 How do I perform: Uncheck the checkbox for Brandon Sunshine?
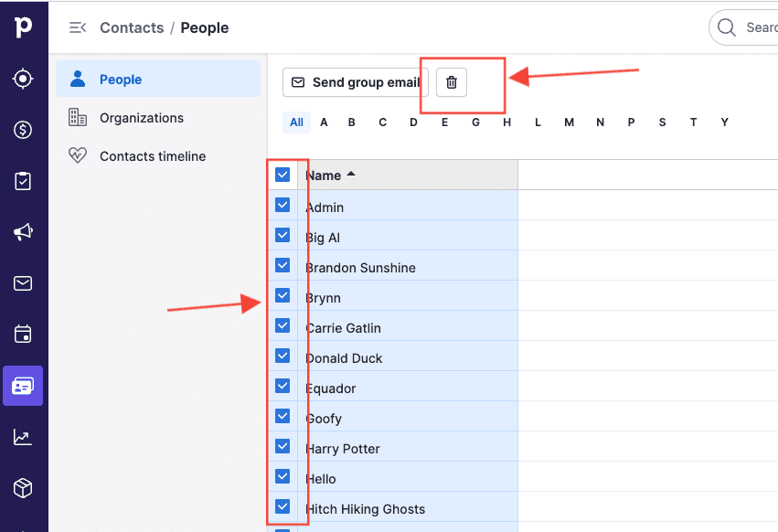coord(282,266)
